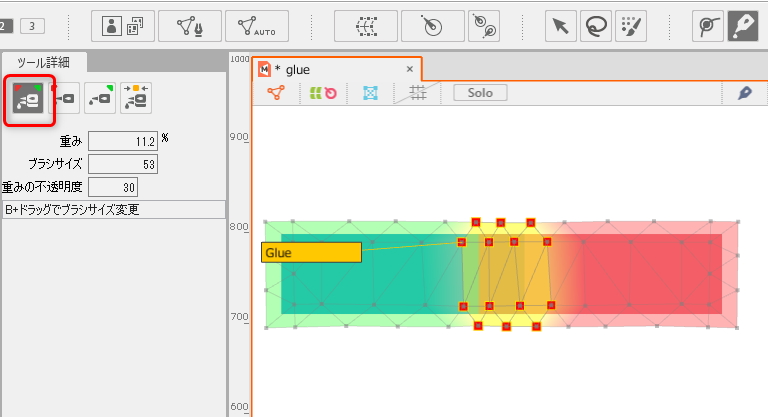Click the AUTO mesh generation icon
Screen dimensions: 768x417
(x=257, y=27)
